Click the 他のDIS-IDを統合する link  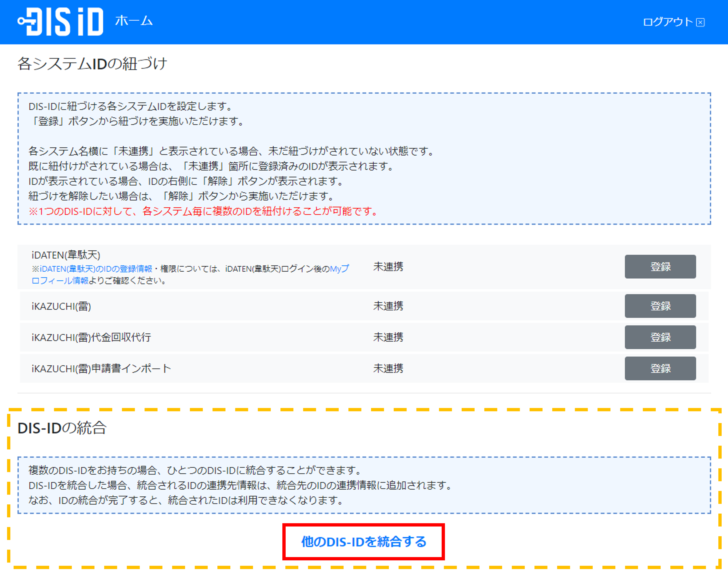(364, 542)
